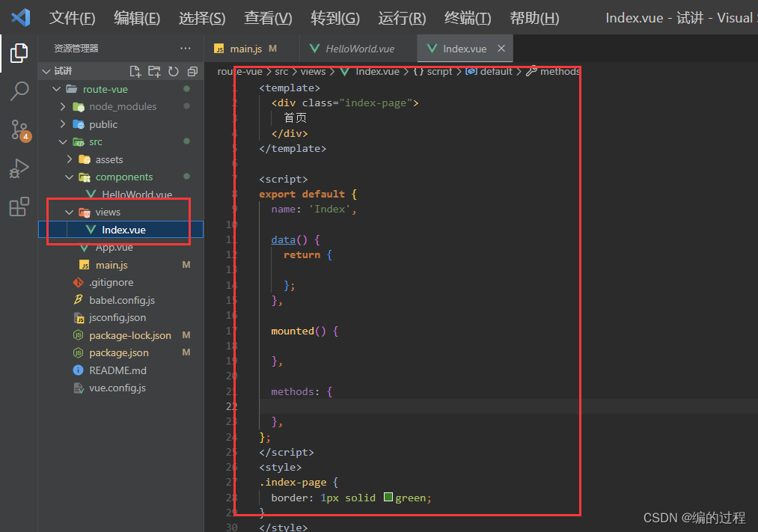Open the Search view in activity bar
This screenshot has width=758, height=532.
point(19,91)
